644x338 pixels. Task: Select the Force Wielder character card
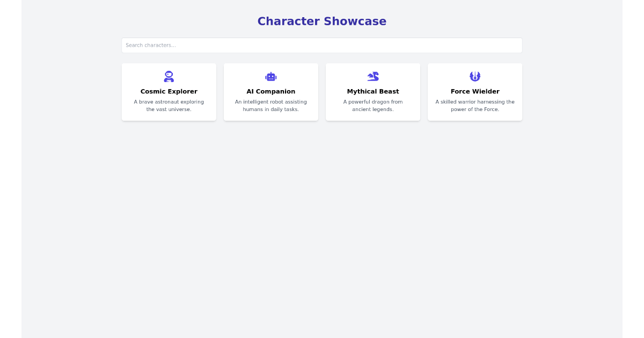(x=475, y=92)
